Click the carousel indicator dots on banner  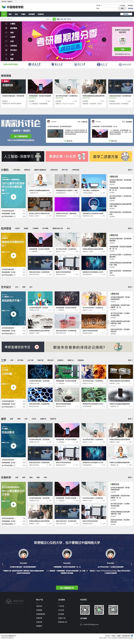67,59
